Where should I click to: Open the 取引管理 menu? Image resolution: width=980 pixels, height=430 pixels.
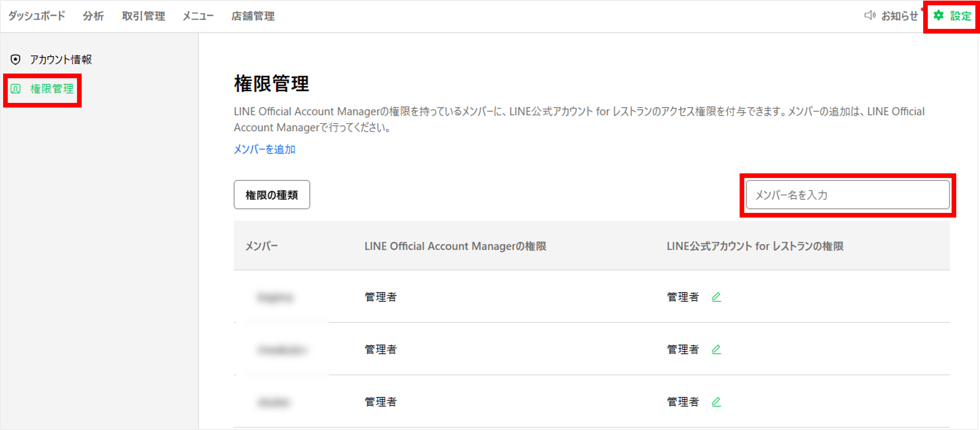click(x=143, y=16)
